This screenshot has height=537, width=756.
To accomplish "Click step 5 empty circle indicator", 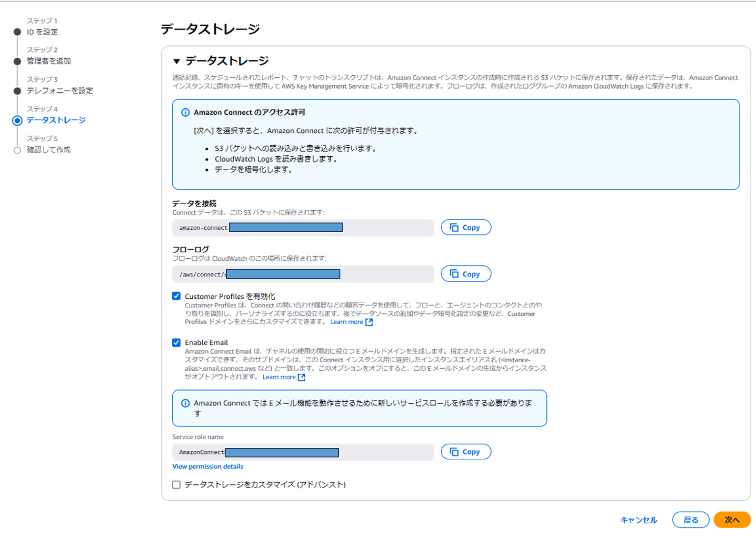I will point(17,150).
